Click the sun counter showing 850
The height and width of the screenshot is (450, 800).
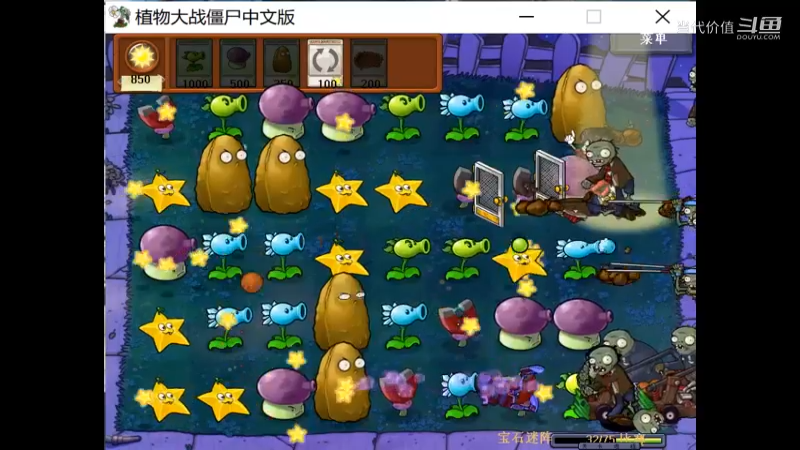pyautogui.click(x=141, y=64)
